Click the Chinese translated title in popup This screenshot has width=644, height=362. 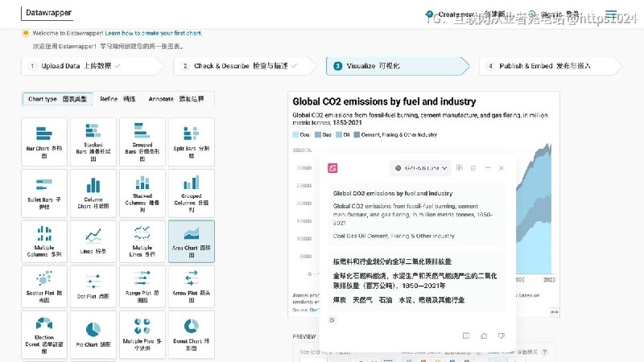point(392,261)
